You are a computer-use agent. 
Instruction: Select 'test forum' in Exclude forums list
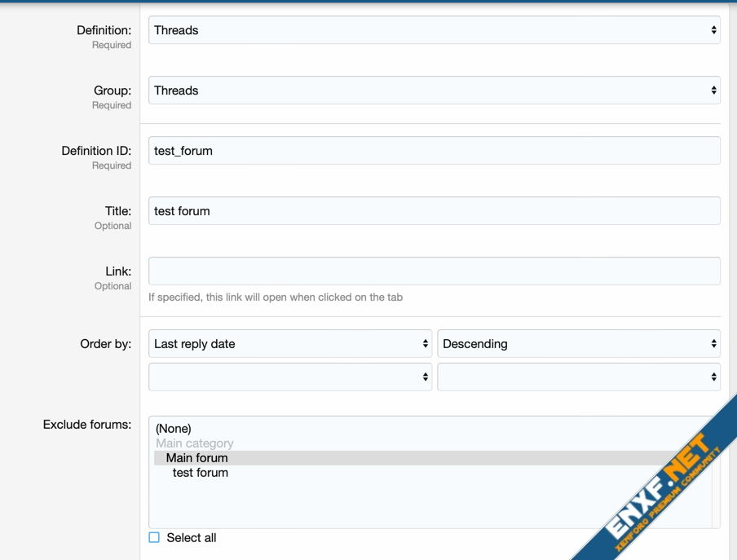tap(201, 473)
